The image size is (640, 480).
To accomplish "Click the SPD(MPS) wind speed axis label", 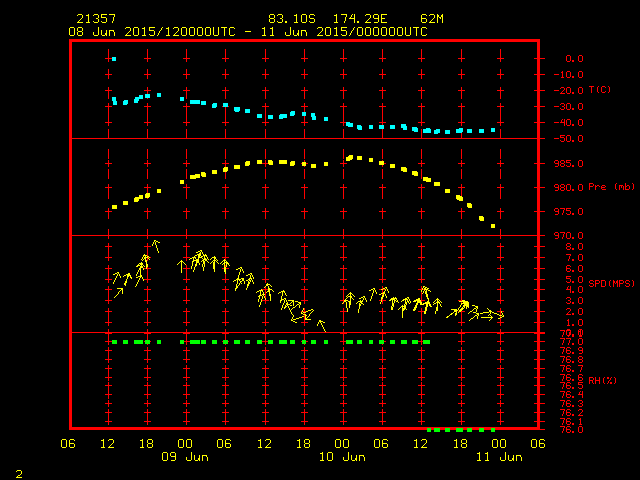I will (x=611, y=283).
